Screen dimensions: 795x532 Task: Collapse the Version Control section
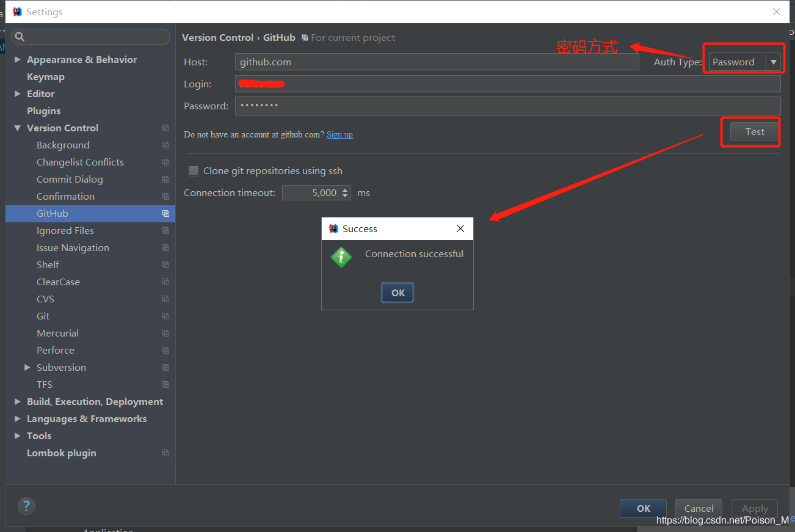pyautogui.click(x=18, y=128)
